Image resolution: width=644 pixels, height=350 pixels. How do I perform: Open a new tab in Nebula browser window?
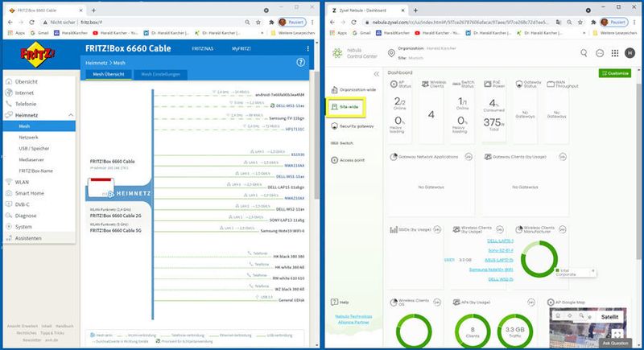click(415, 10)
